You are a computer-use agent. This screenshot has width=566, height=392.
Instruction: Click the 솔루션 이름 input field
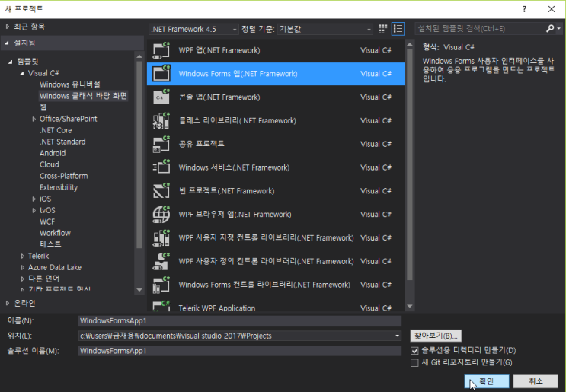coord(240,351)
